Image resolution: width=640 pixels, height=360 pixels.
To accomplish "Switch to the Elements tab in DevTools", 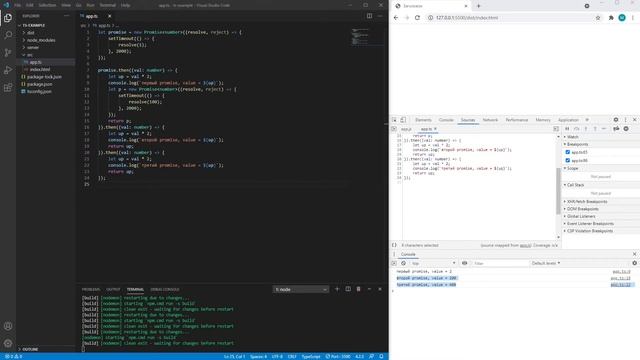I will tap(423, 120).
